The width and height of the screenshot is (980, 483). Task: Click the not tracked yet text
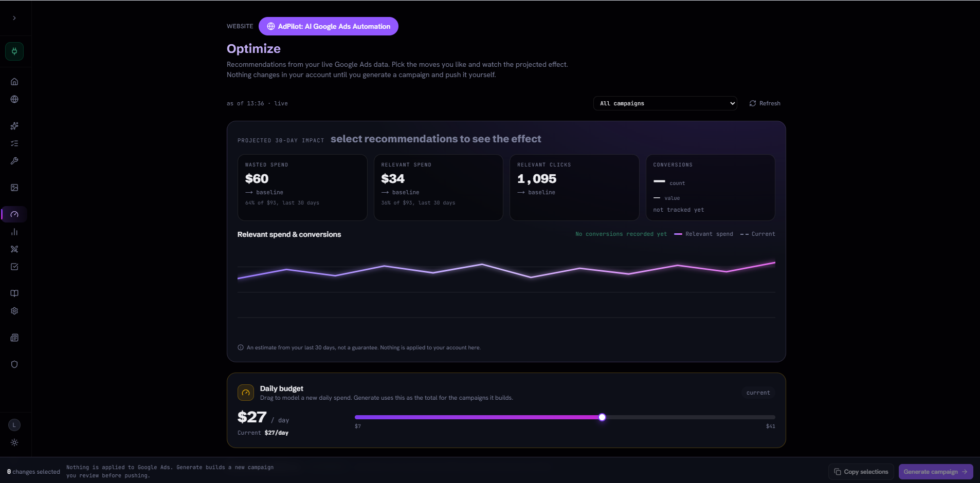pyautogui.click(x=678, y=210)
